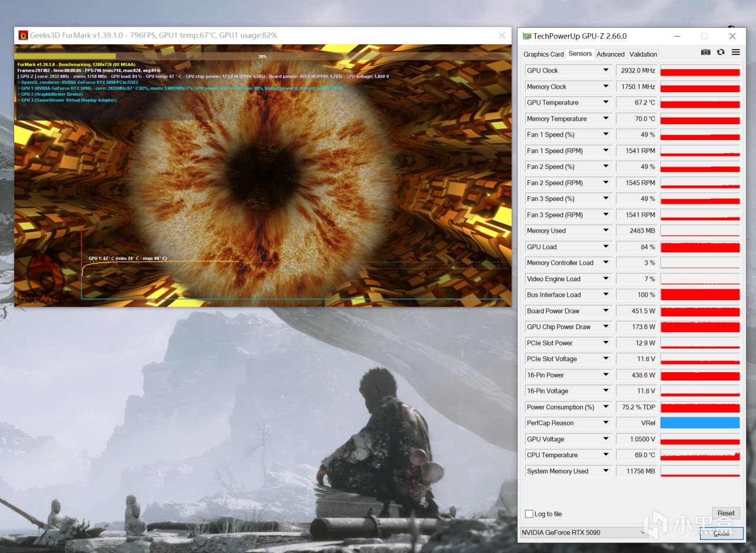This screenshot has width=756, height=553.
Task: Open the GPU-Z hamburger menu
Action: [x=735, y=52]
